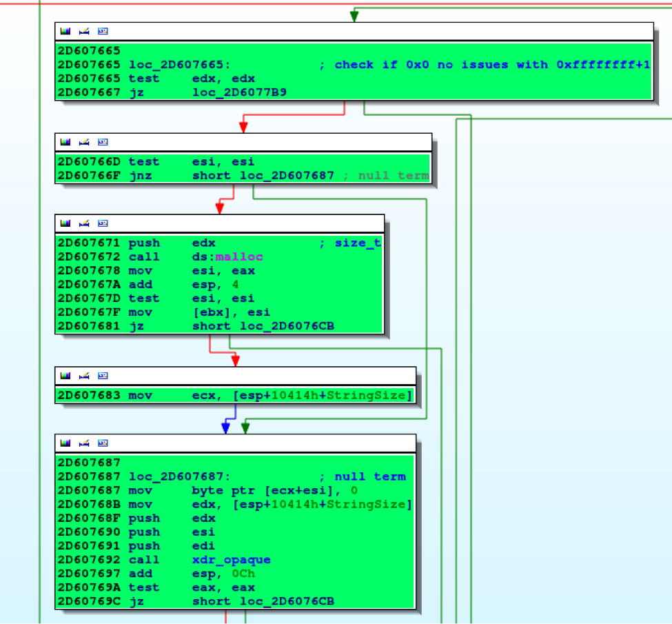Click the group-nodes icon on malloc node header
Screen dimensions: 672x624
[x=103, y=223]
